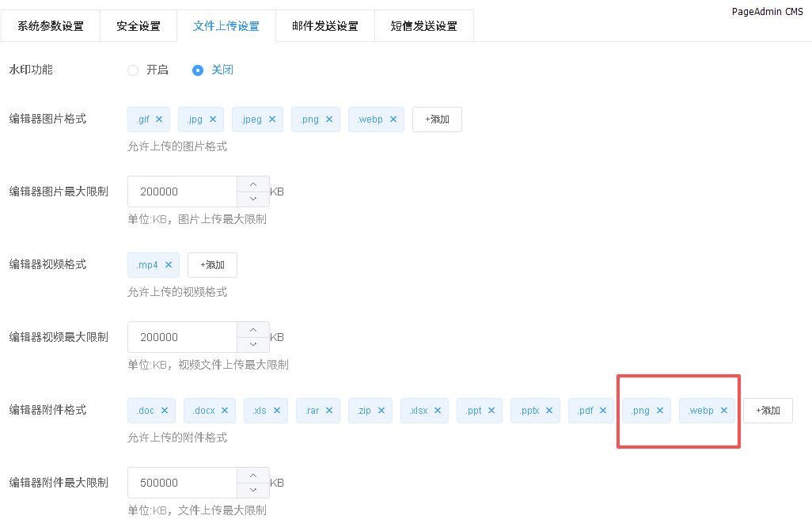812x527 pixels.
Task: Click +添加 button for image formats
Action: point(437,119)
